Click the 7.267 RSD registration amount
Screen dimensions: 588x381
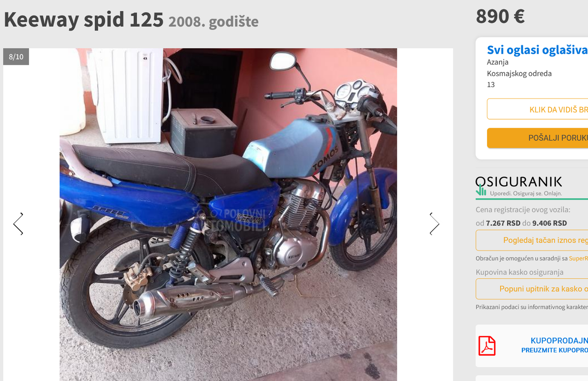[503, 223]
